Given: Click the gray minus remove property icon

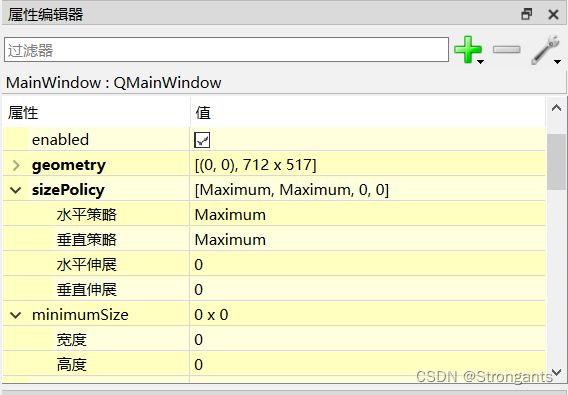Looking at the screenshot, I should (507, 49).
